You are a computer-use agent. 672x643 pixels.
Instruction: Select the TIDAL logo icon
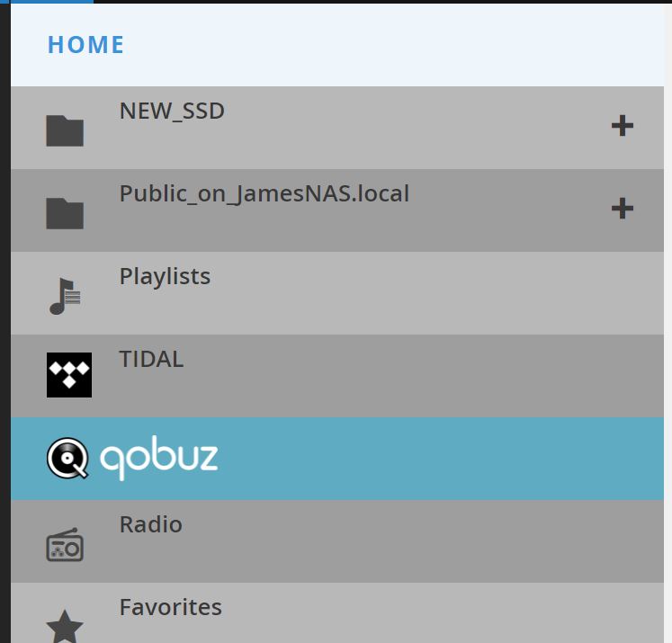click(69, 375)
